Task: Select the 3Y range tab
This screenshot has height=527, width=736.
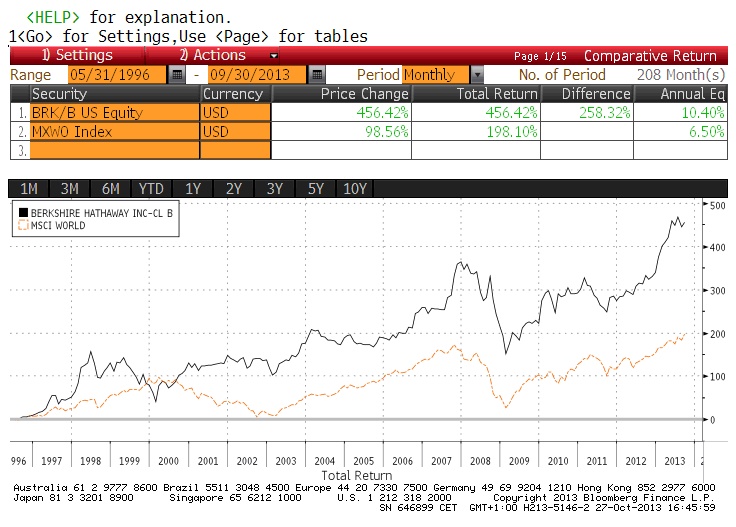Action: tap(275, 189)
